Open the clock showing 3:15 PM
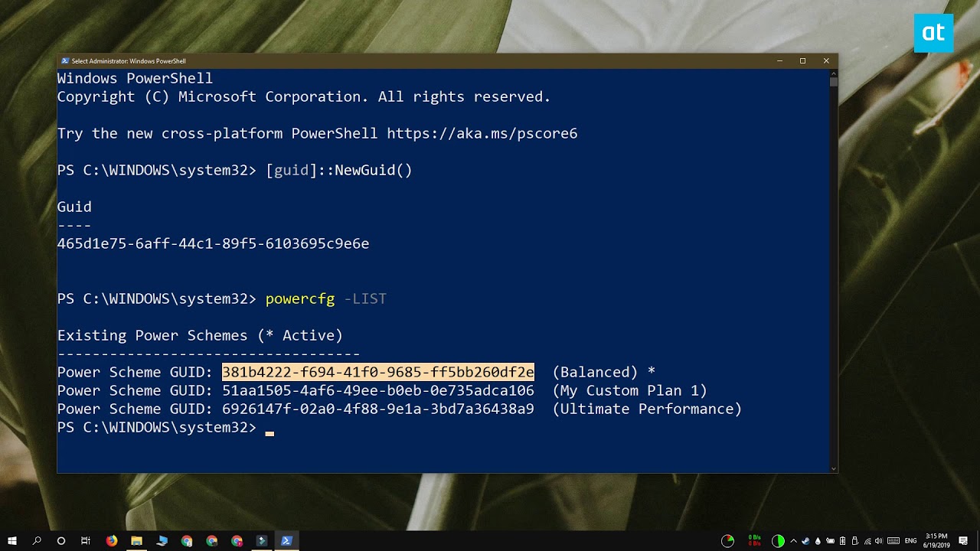This screenshot has height=551, width=980. [x=936, y=540]
